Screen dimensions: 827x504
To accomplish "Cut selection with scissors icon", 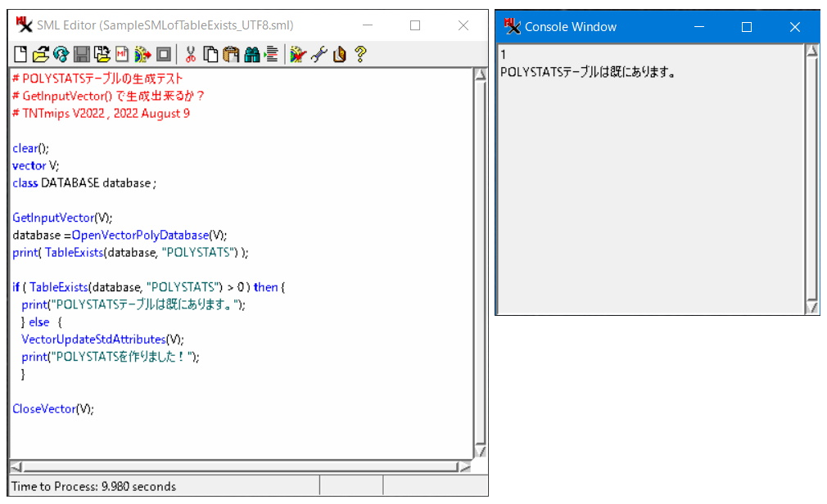I will (x=191, y=55).
